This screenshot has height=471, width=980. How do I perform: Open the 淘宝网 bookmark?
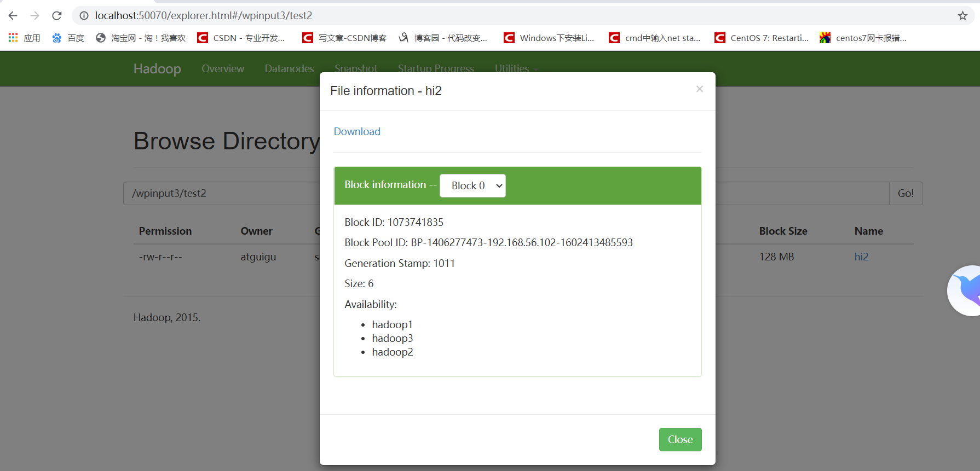point(141,38)
